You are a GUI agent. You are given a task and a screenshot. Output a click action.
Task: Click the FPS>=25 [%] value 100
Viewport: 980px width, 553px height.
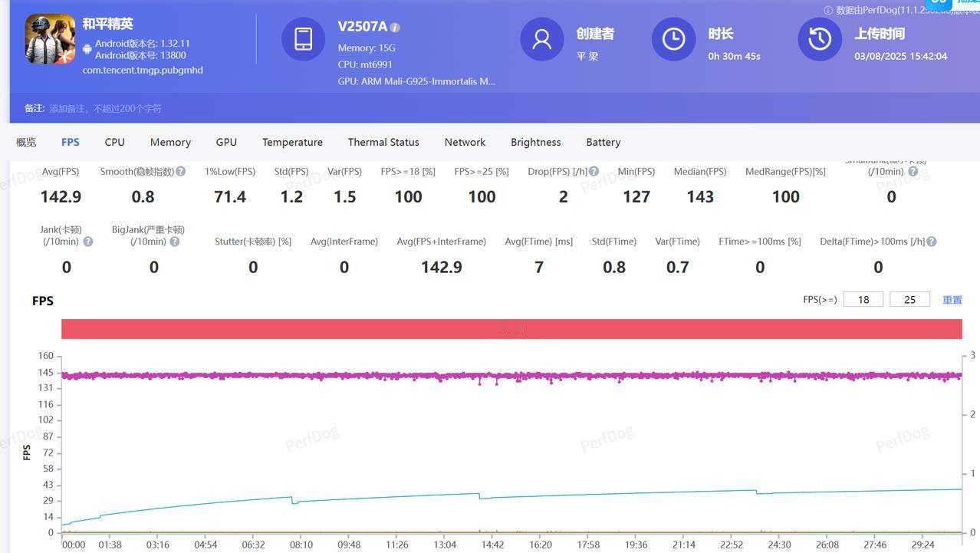(482, 196)
